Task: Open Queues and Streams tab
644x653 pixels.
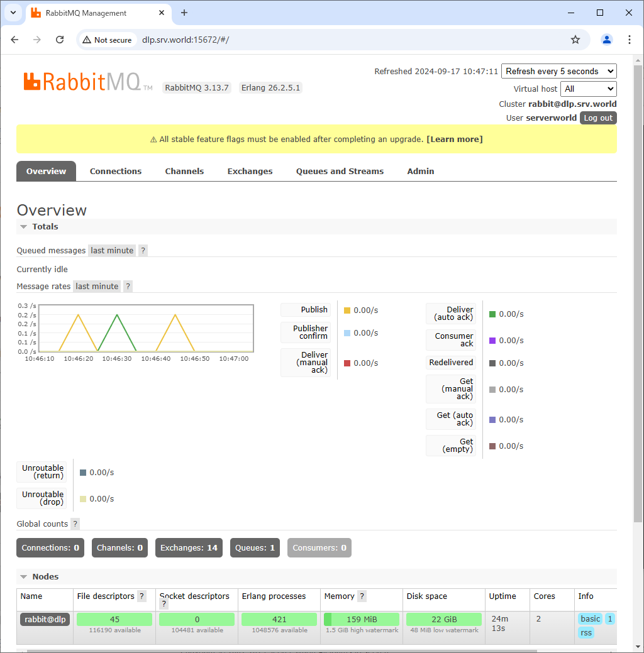Action: tap(340, 171)
